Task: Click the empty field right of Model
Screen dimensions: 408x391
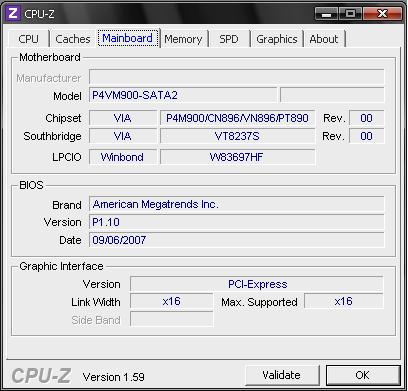Action: tap(332, 95)
